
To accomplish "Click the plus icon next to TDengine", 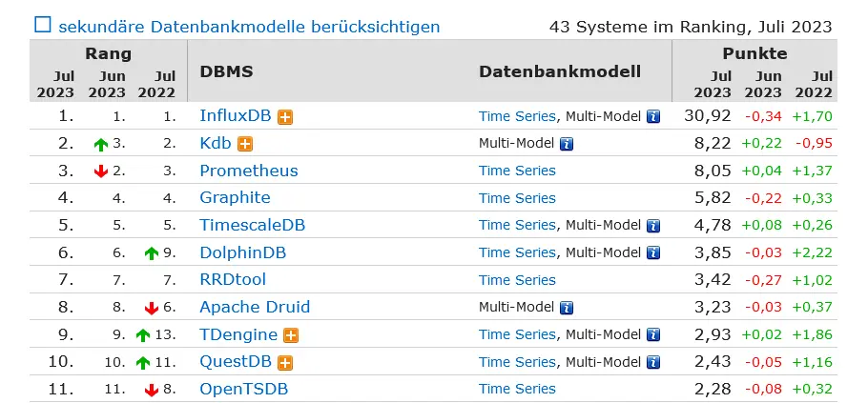I will (291, 335).
